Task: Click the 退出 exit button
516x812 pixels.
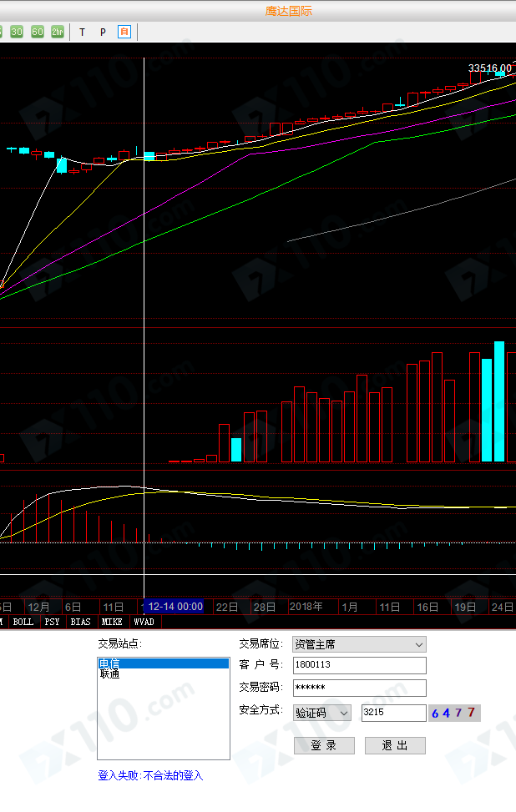Action: click(x=395, y=745)
